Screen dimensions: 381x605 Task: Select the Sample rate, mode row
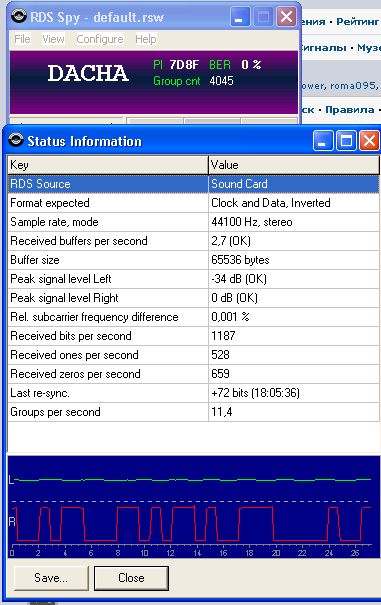pyautogui.click(x=193, y=222)
